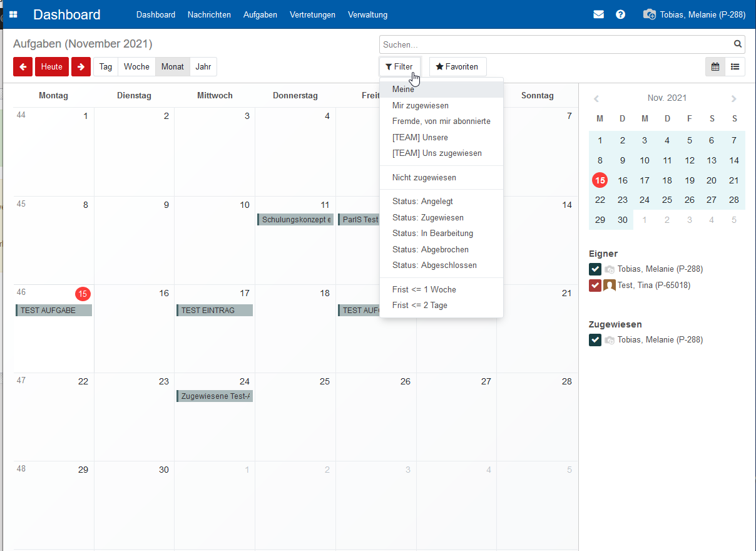The width and height of the screenshot is (756, 551).
Task: Switch to list view icon
Action: point(735,66)
